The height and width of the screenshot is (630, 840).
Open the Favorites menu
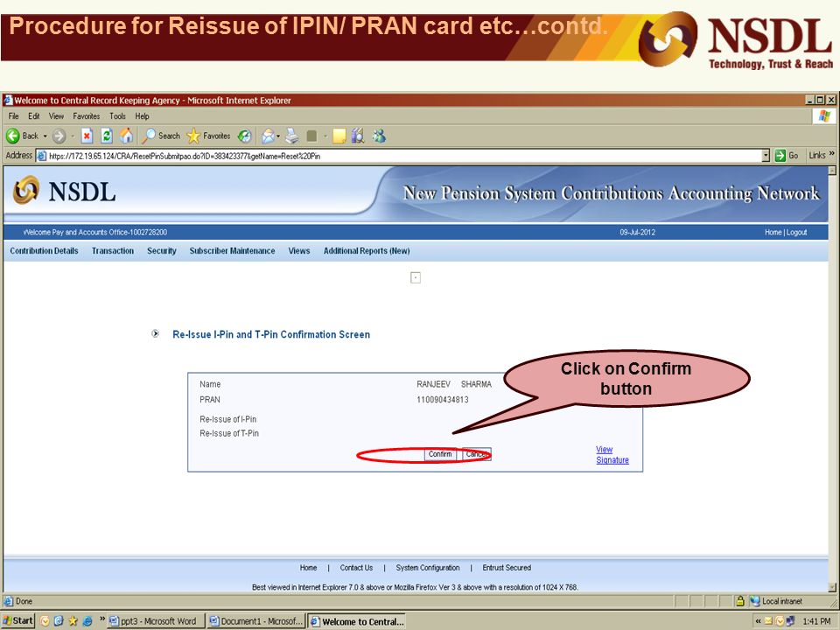click(x=87, y=116)
